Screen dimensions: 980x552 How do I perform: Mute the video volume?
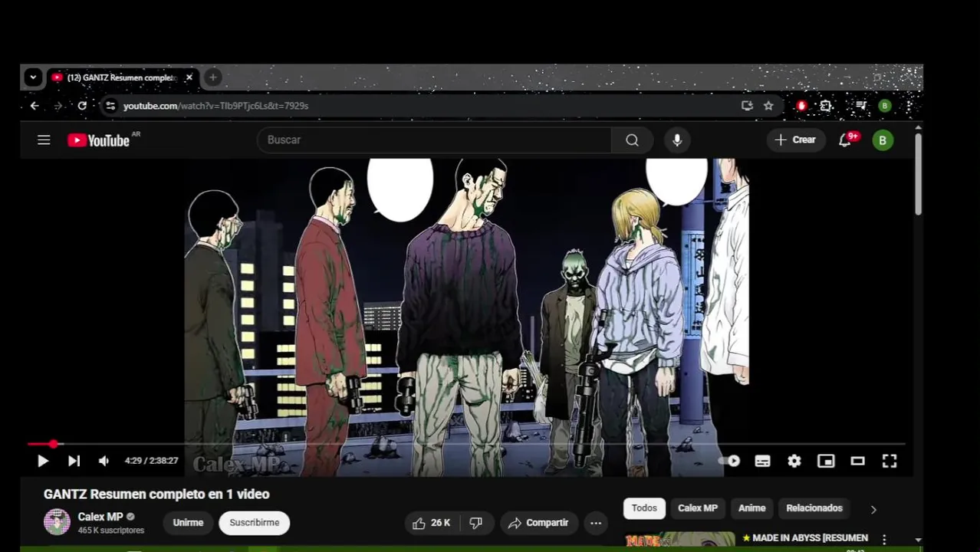tap(104, 461)
